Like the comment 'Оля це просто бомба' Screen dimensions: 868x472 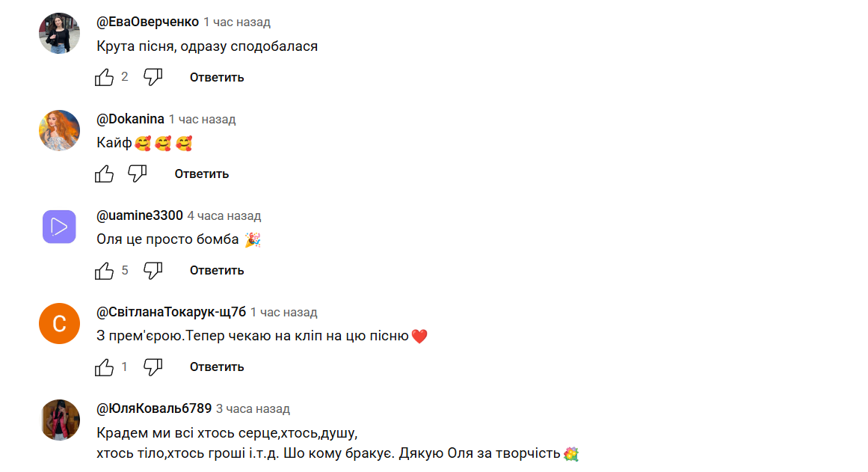[104, 270]
